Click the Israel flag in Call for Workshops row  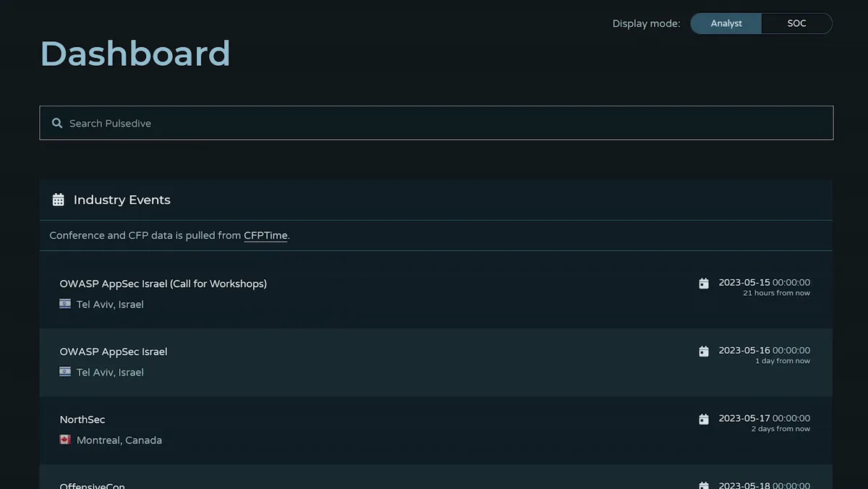tap(65, 304)
